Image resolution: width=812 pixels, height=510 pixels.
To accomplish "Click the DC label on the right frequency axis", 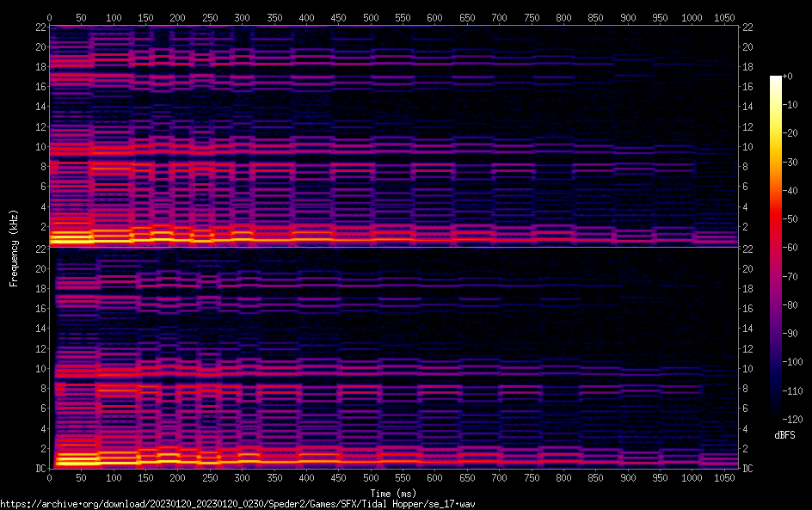I will click(x=748, y=469).
